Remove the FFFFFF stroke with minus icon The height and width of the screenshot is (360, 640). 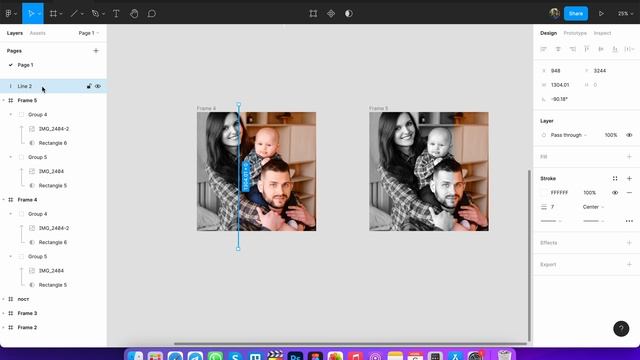click(629, 193)
